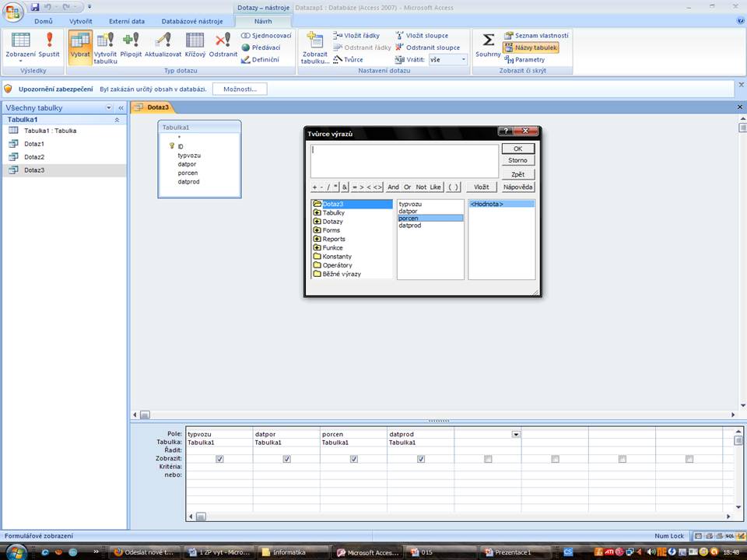747x560 pixels.
Task: Click the Připojit append query icon
Action: 131,40
